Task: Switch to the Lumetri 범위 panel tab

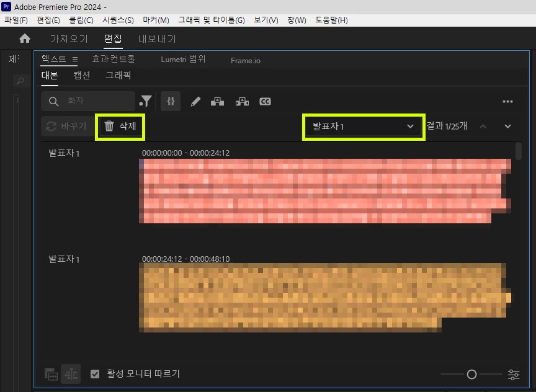Action: 183,59
